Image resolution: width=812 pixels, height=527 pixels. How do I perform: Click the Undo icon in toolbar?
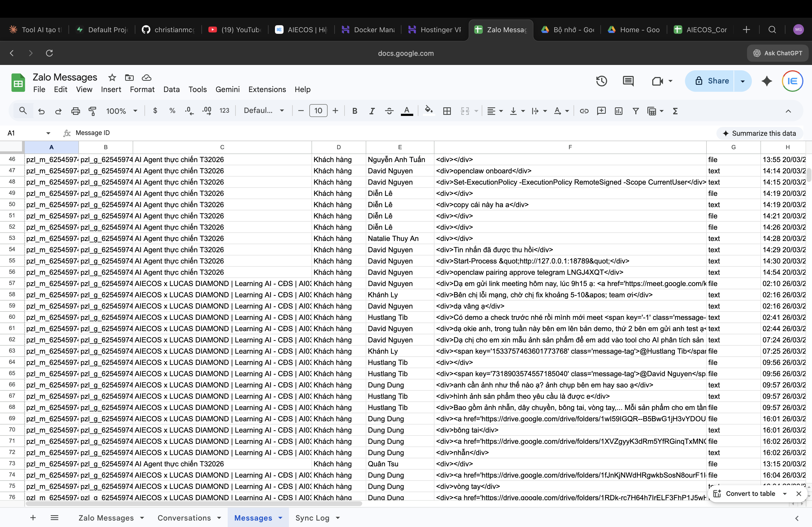pyautogui.click(x=41, y=111)
